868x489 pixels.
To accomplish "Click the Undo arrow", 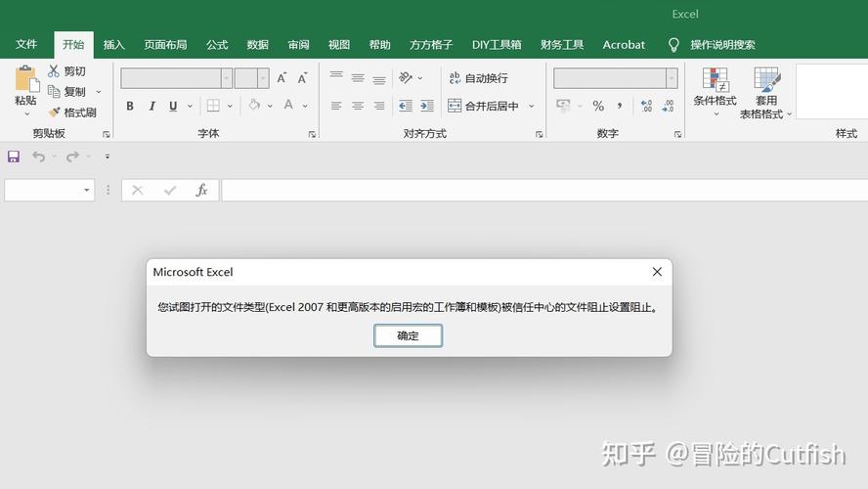I will (x=38, y=156).
